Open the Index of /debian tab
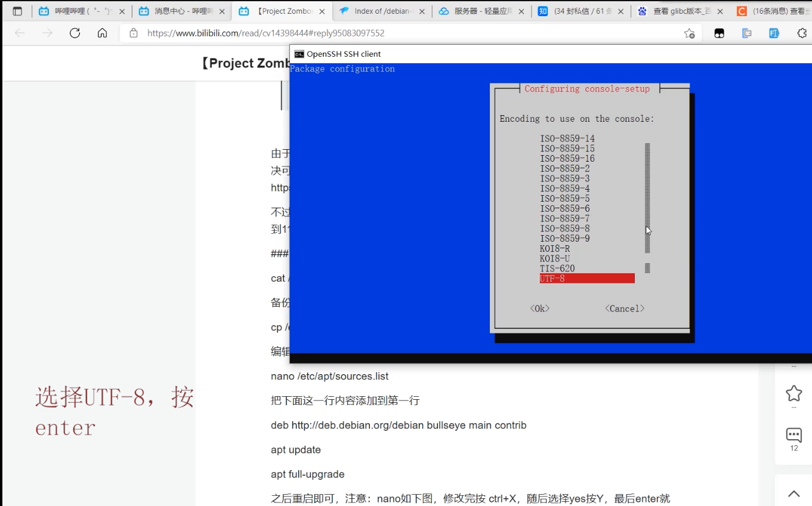Screen dimensions: 812x506 pos(382,11)
